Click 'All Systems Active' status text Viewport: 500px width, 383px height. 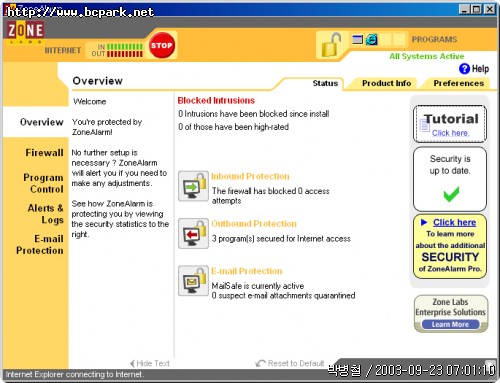(427, 56)
